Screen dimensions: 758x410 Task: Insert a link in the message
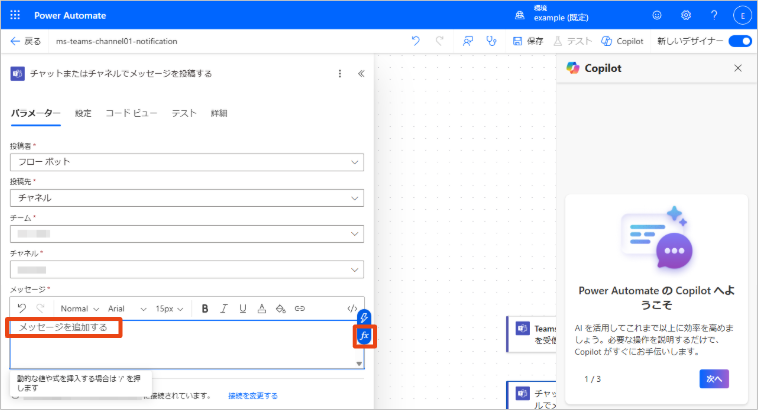tap(300, 308)
